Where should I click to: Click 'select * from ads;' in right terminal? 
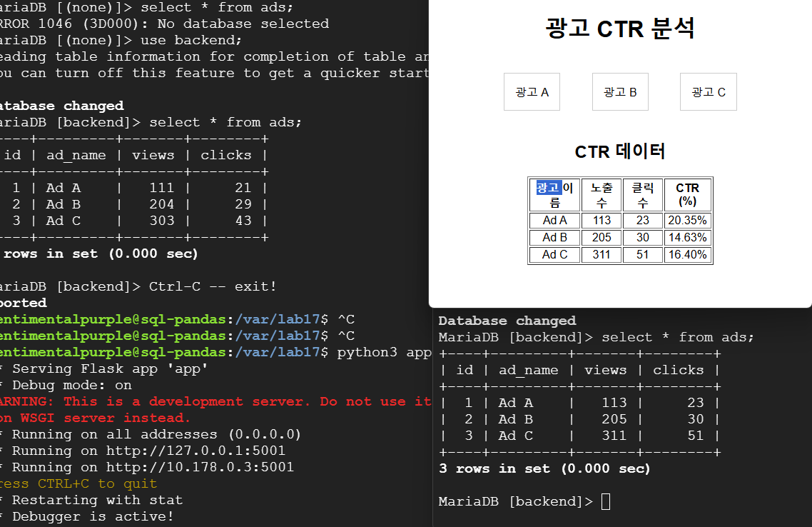click(x=678, y=337)
